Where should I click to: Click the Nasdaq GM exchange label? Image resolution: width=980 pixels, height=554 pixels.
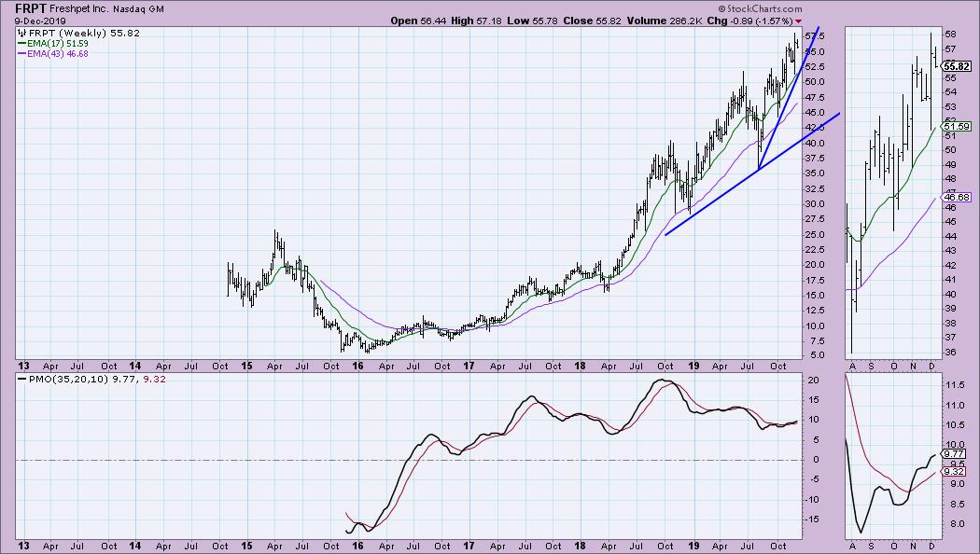click(138, 9)
